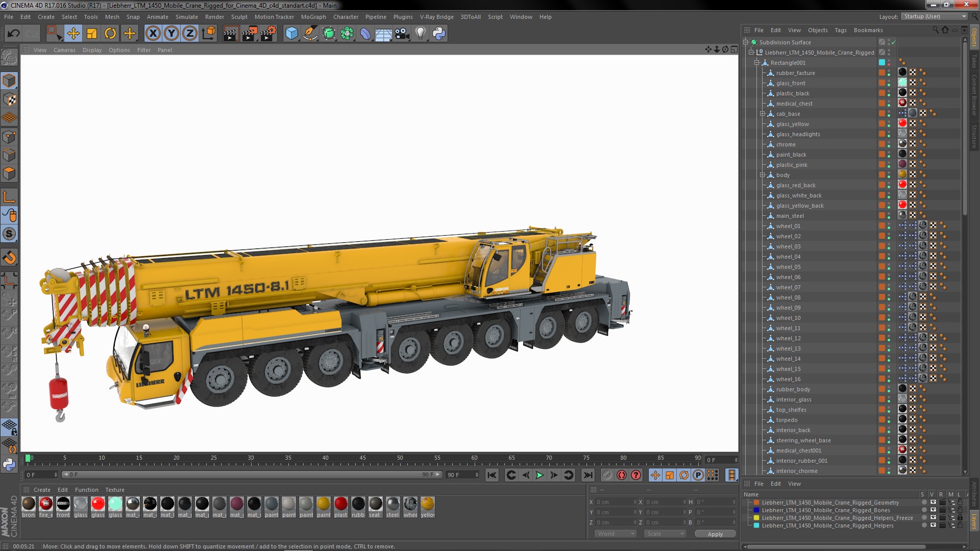Viewport: 980px width, 551px height.
Task: Toggle visibility dots for rubber_facture
Action: coord(889,73)
